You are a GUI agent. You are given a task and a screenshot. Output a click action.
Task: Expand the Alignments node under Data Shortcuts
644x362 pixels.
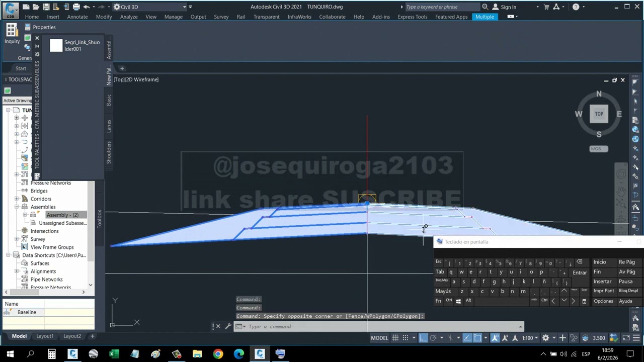pos(17,271)
